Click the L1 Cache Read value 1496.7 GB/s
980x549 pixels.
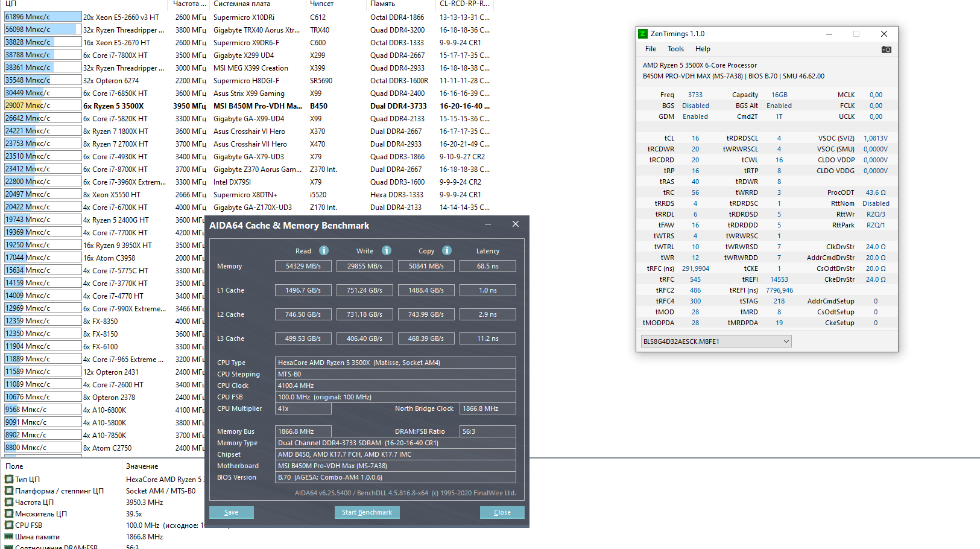[x=303, y=290]
